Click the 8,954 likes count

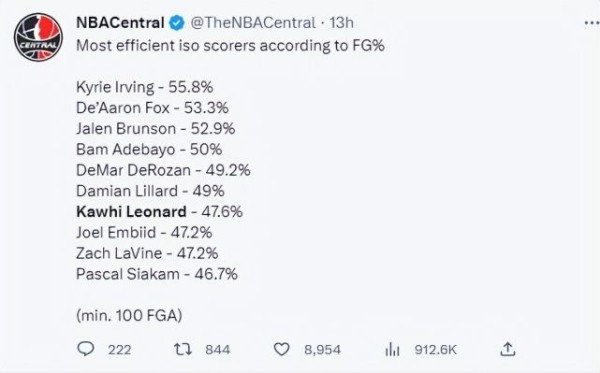tap(322, 350)
